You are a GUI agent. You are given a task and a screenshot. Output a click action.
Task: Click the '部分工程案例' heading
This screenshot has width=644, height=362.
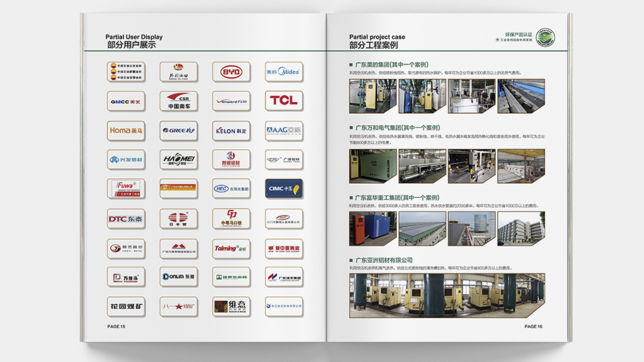point(374,45)
